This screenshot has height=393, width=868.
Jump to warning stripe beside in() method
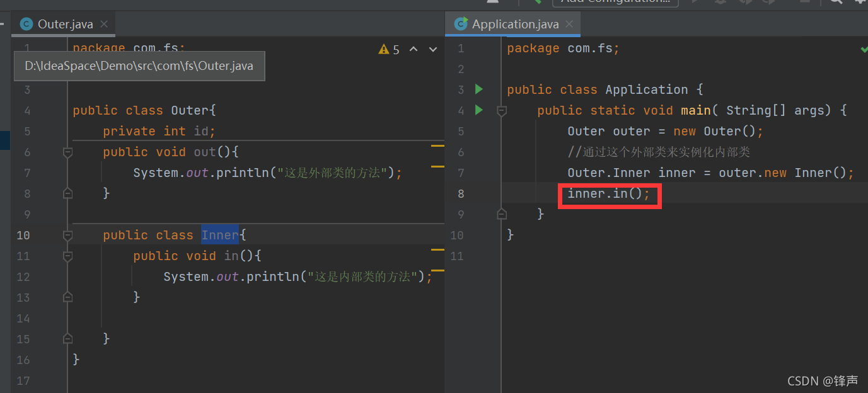437,250
